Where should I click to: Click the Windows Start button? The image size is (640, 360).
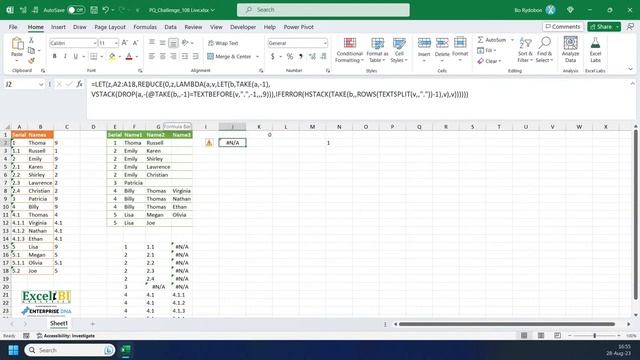[13, 350]
